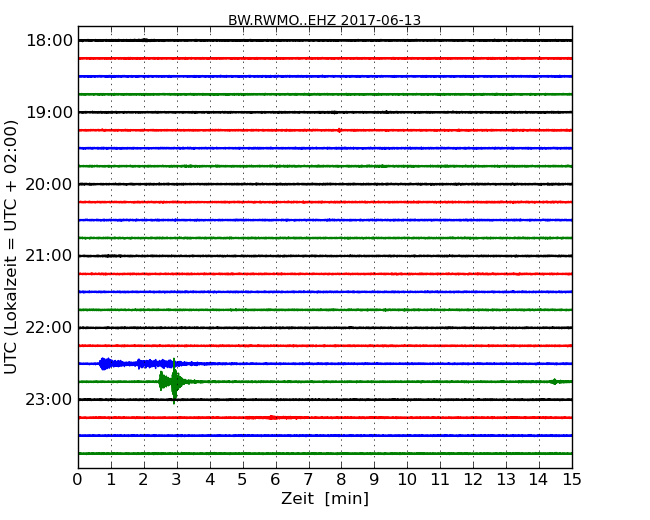650x520 pixels.
Task: Click the 2 tick on the minute axis
Action: [x=144, y=479]
